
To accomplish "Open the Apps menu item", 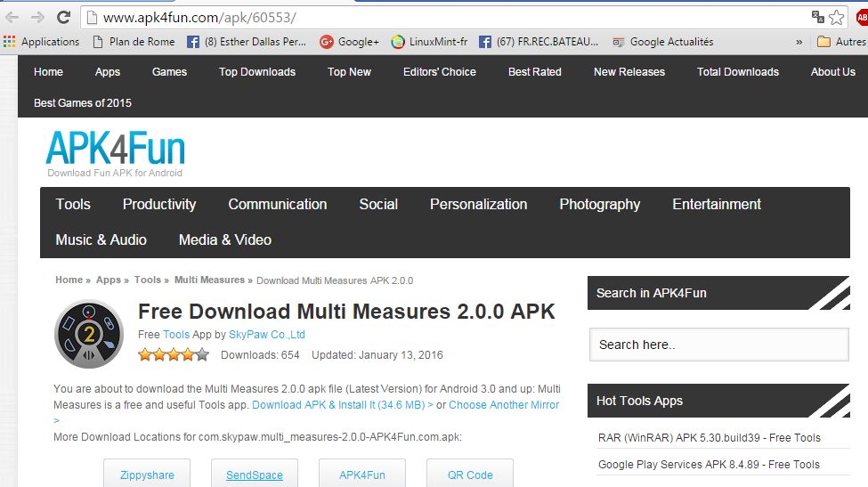I will pos(108,72).
